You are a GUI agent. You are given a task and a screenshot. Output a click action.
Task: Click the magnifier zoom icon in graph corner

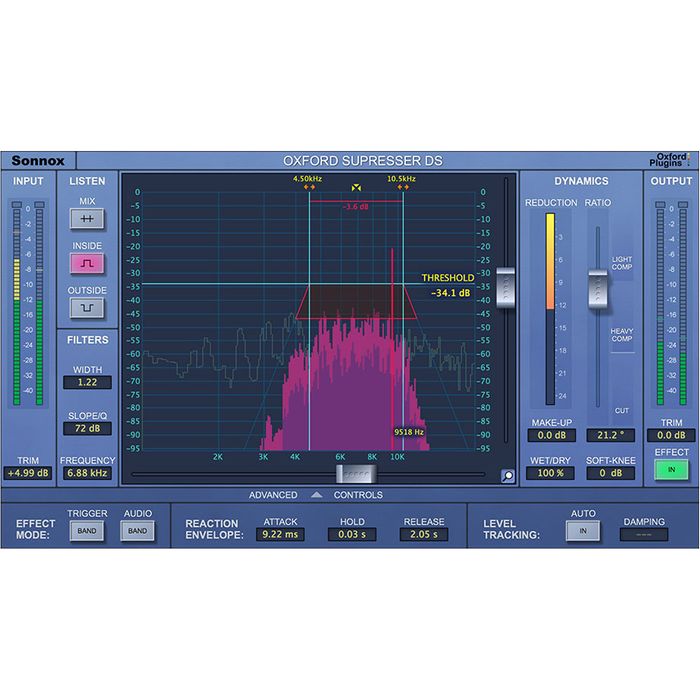507,476
